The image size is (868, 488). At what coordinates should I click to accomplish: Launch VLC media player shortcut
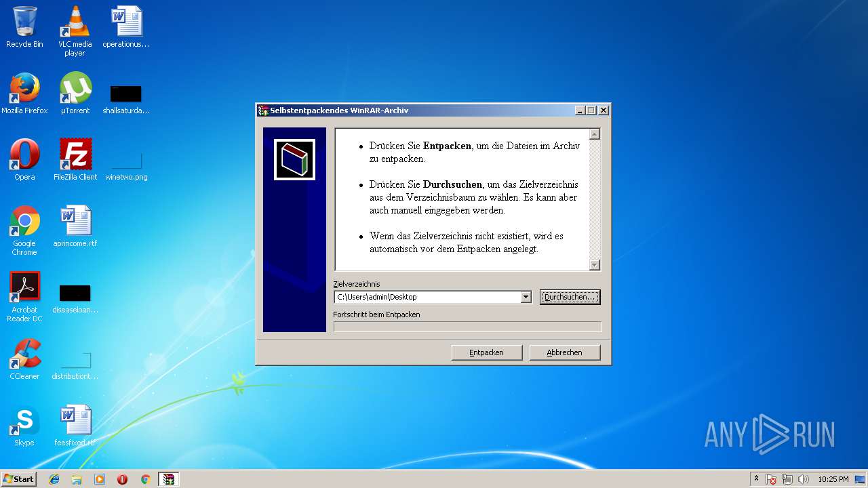[x=75, y=30]
